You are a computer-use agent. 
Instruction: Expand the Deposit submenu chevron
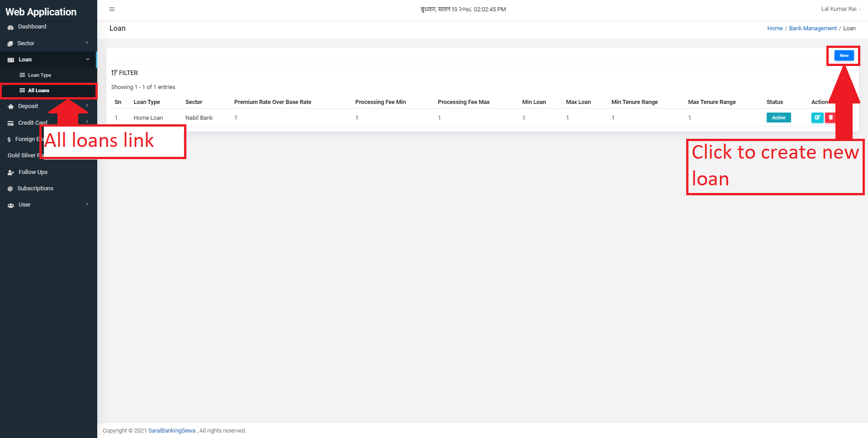[x=87, y=106]
